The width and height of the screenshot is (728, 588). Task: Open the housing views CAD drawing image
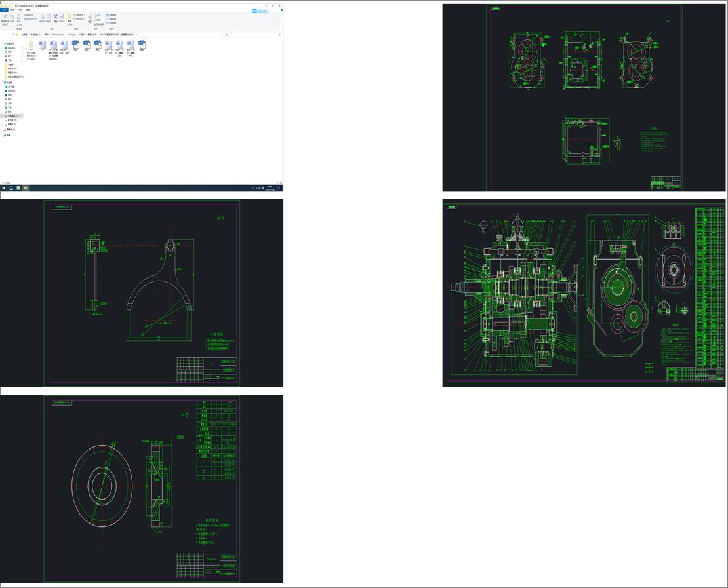[x=584, y=98]
